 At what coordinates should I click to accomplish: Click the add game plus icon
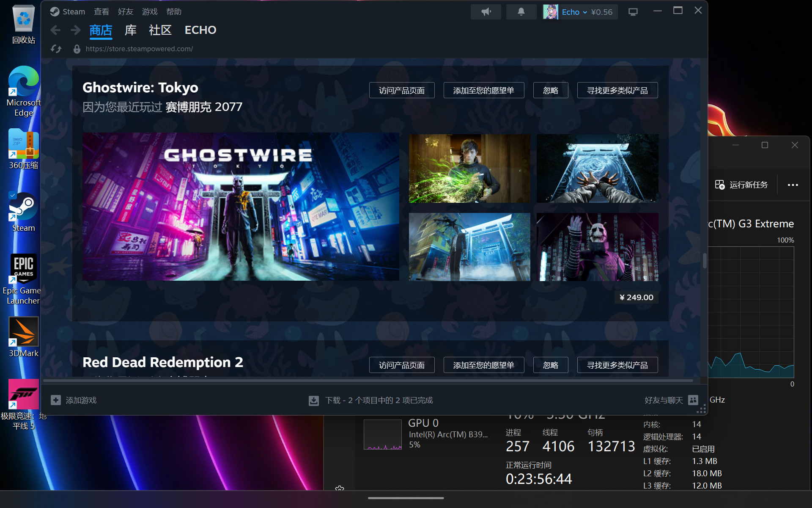56,400
